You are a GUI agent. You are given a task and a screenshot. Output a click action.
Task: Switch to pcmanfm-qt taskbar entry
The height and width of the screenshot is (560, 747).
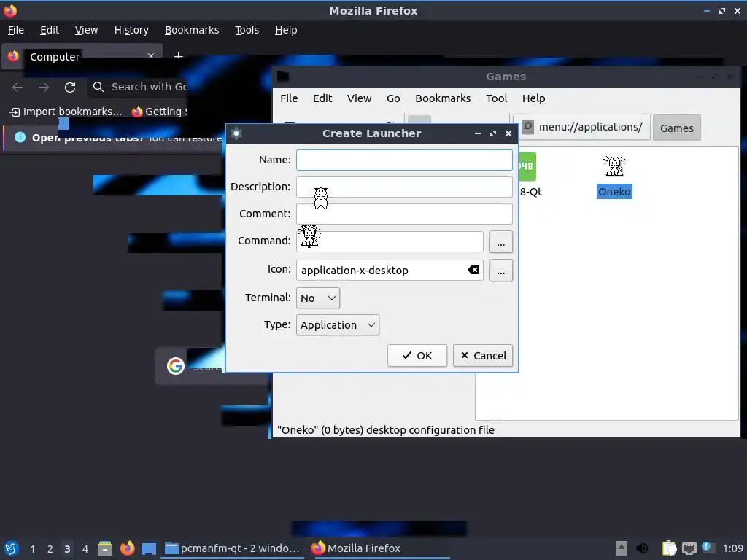coord(233,548)
